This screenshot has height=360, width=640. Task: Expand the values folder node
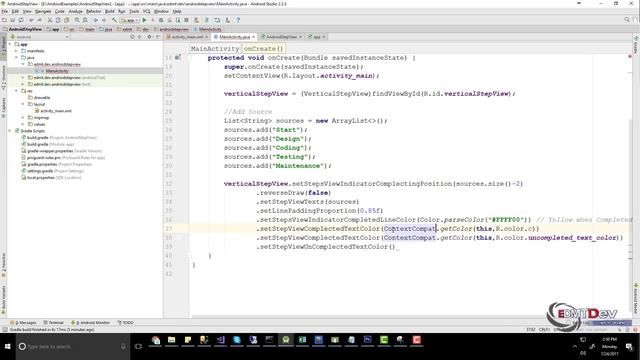pyautogui.click(x=23, y=124)
